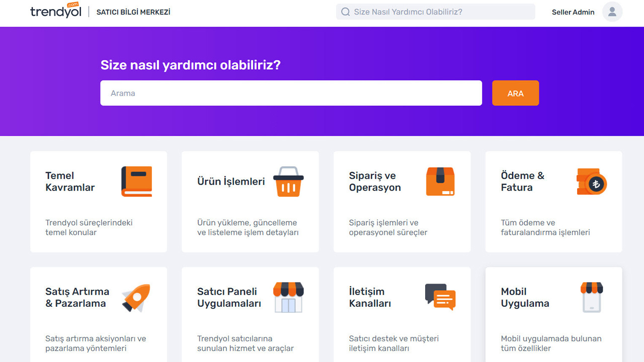Viewport: 644px width, 362px height.
Task: Click 'Satış artırma aksiyonları ve pazarlama yöntemleri' text
Action: click(96, 343)
